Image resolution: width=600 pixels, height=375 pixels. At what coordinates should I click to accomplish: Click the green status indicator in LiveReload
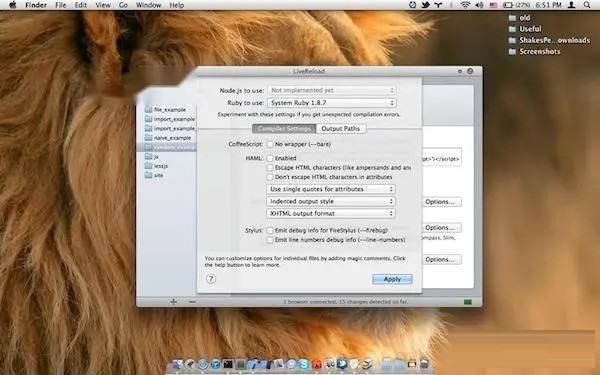point(468,302)
